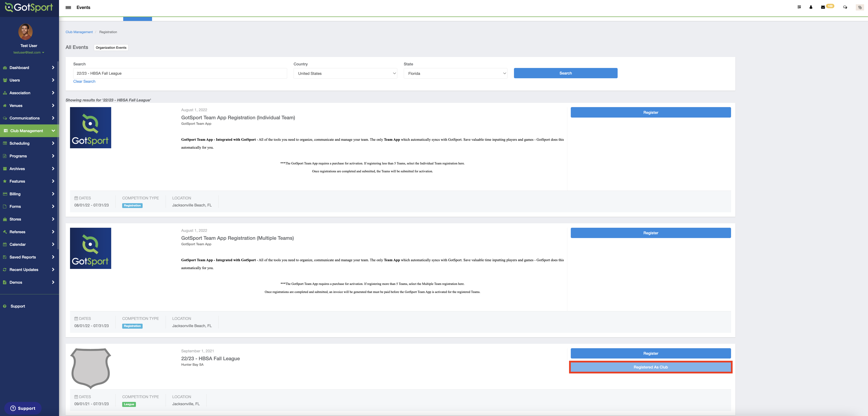
Task: Click the Calendar sidebar icon
Action: click(x=5, y=245)
